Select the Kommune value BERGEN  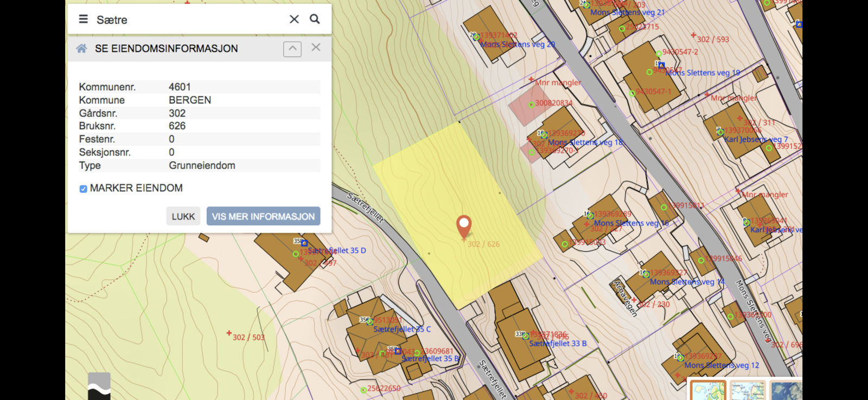pyautogui.click(x=190, y=100)
